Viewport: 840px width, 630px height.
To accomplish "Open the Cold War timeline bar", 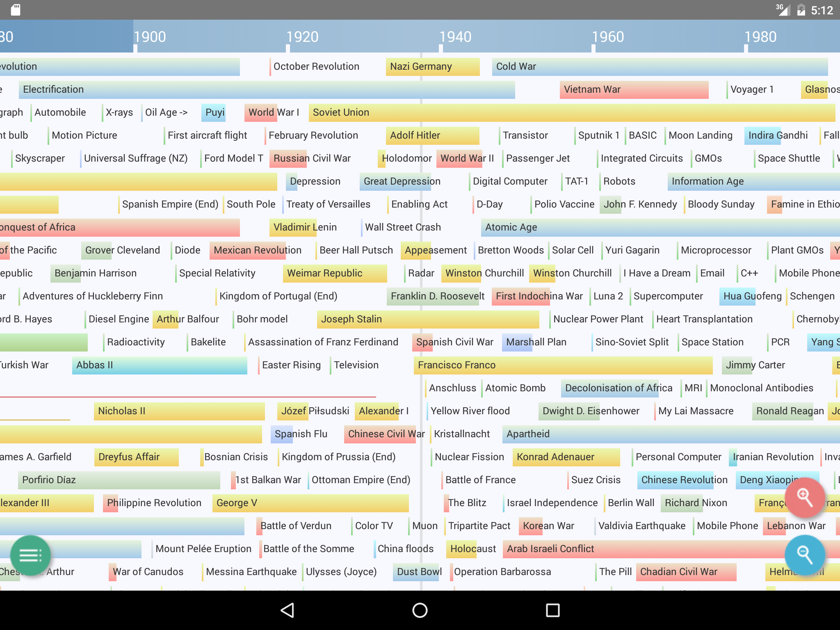I will click(x=660, y=66).
